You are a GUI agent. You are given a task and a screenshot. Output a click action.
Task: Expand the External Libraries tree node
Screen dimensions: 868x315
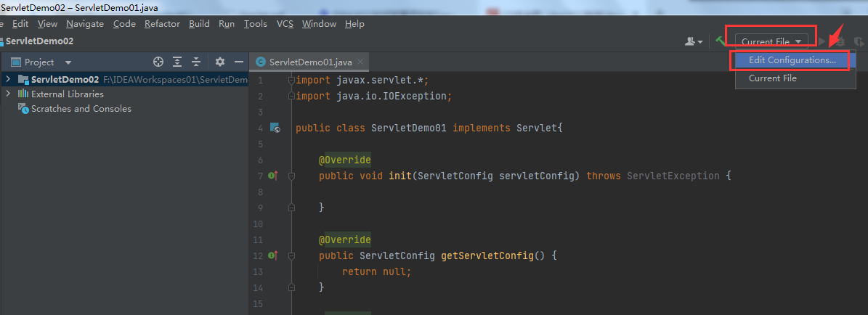point(8,94)
